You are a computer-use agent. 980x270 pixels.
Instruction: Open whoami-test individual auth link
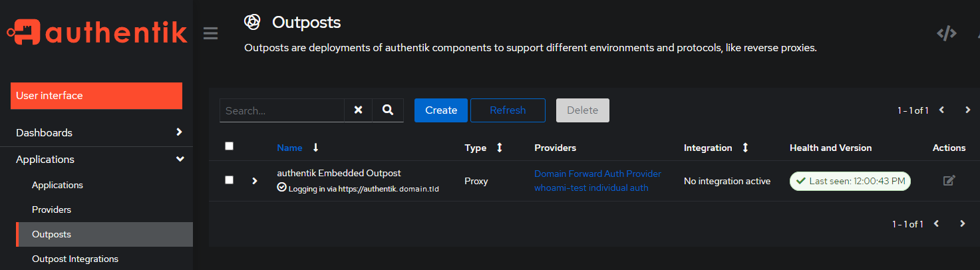(591, 188)
